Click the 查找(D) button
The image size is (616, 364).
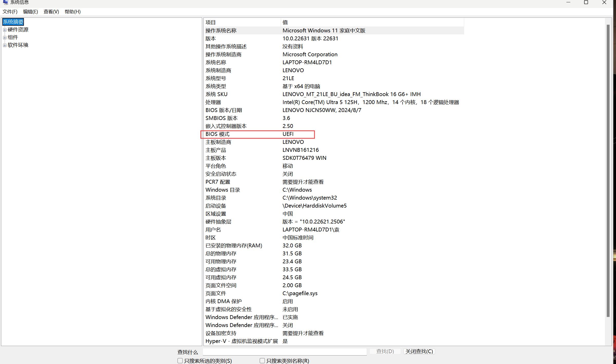(385, 351)
